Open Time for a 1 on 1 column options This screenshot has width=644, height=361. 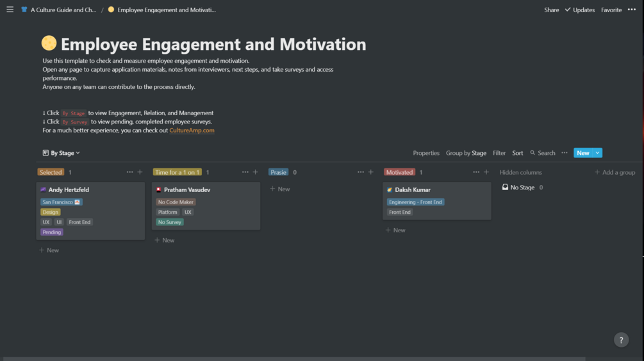(x=245, y=172)
